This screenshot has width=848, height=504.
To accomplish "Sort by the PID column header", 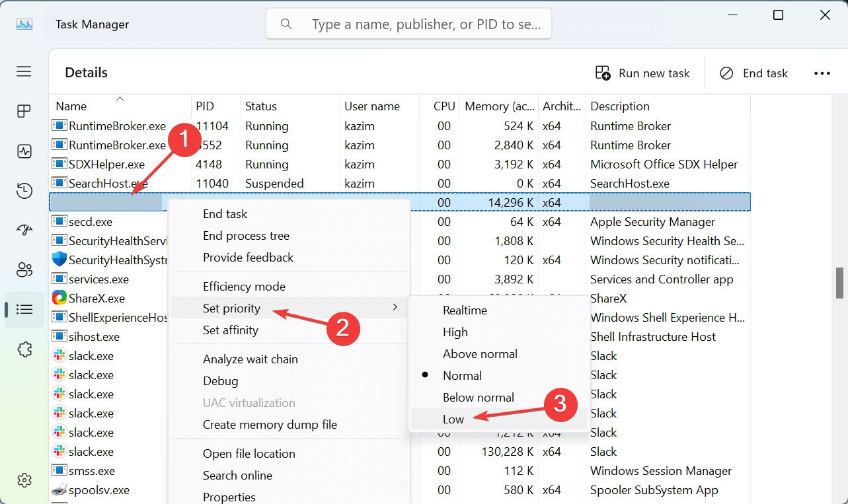I will click(205, 106).
